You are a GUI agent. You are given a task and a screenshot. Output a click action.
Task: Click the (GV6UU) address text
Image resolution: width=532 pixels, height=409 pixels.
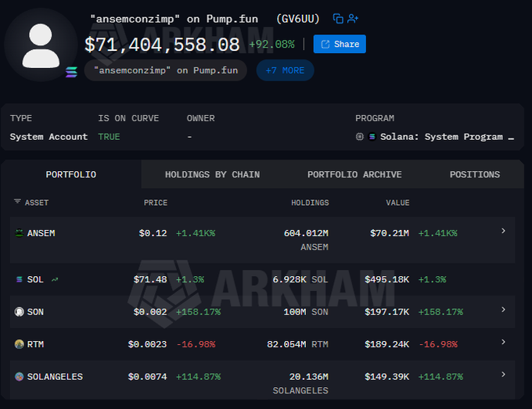(x=298, y=19)
